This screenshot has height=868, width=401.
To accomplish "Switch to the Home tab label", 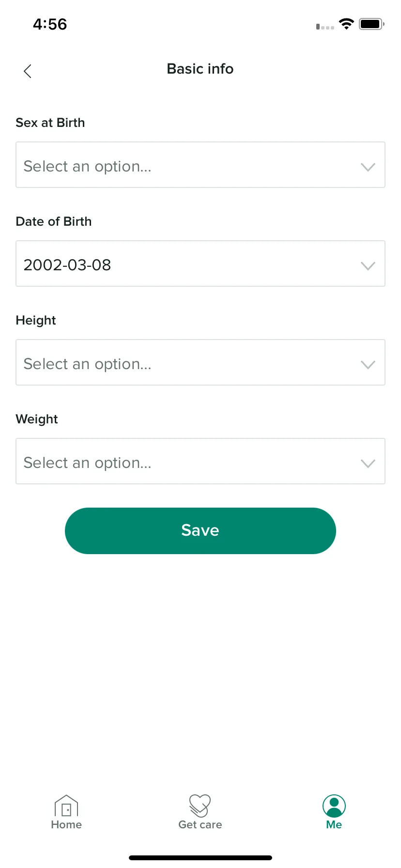I will point(66,824).
